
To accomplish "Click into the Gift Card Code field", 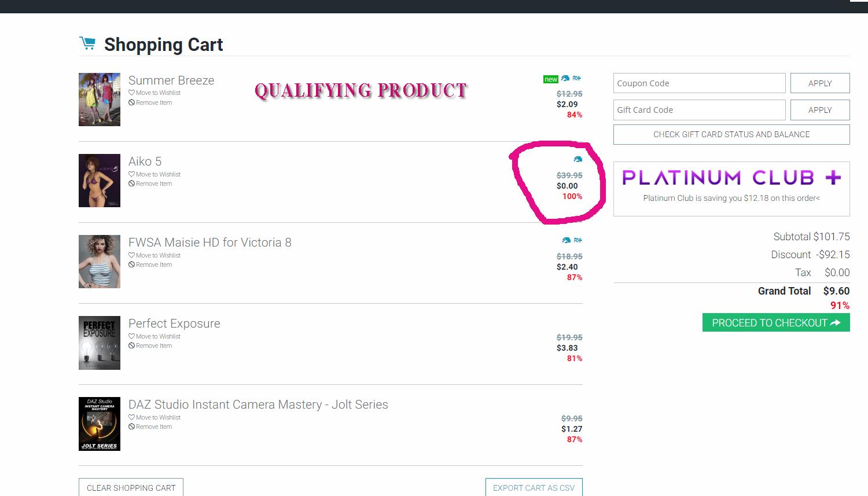I will tap(699, 110).
